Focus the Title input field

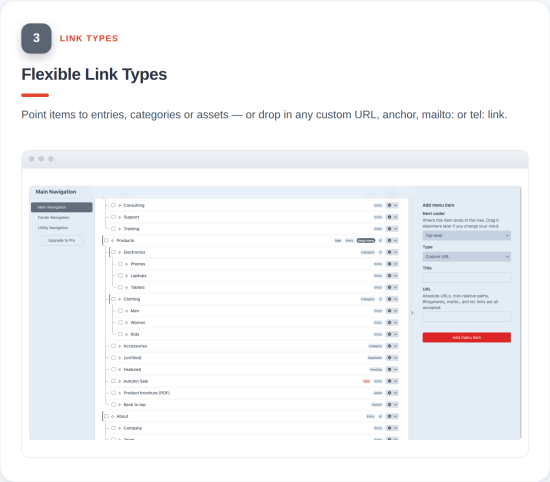point(467,277)
